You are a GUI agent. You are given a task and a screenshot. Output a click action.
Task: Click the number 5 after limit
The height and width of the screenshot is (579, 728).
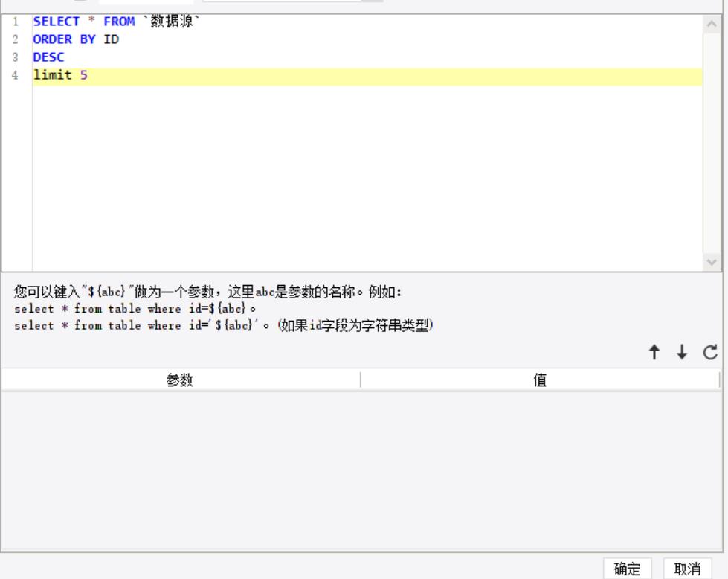83,75
